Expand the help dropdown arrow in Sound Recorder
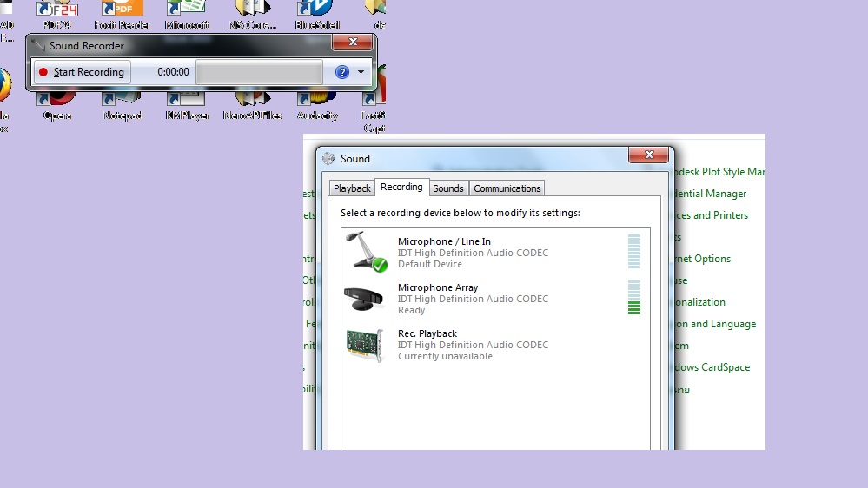Screen dimensions: 868x488 pos(361,72)
